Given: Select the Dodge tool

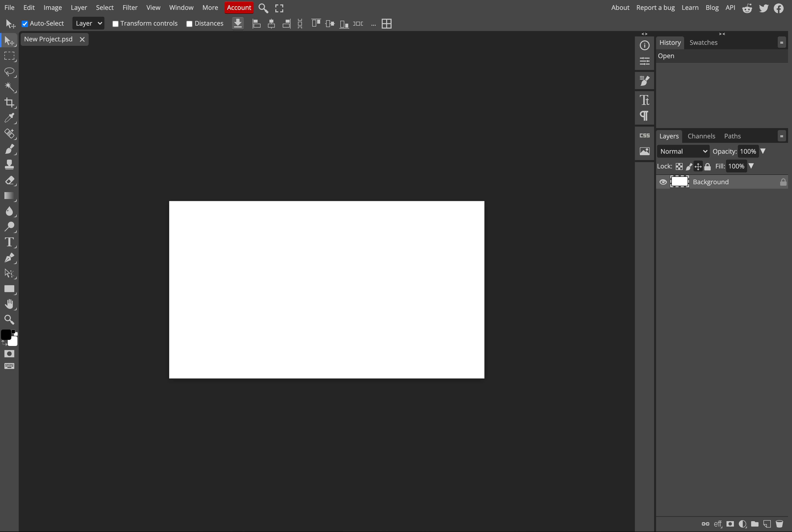Looking at the screenshot, I should tap(10, 227).
